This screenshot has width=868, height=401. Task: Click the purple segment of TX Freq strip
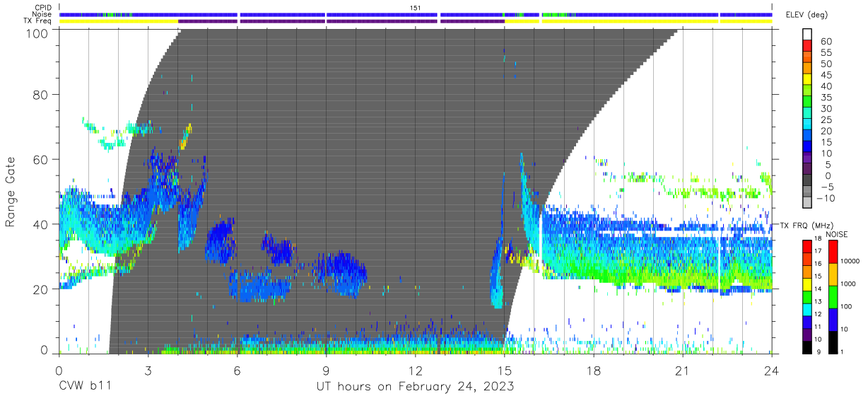click(x=341, y=21)
